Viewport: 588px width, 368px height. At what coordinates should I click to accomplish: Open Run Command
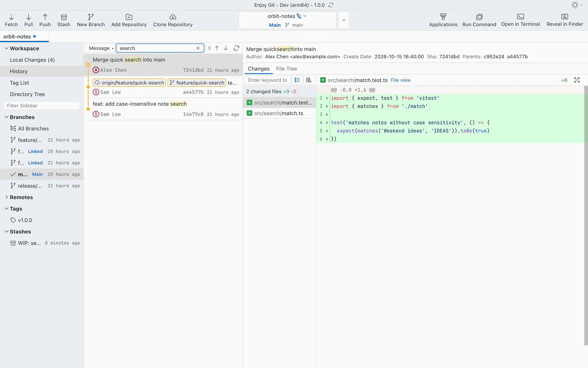[x=479, y=20]
